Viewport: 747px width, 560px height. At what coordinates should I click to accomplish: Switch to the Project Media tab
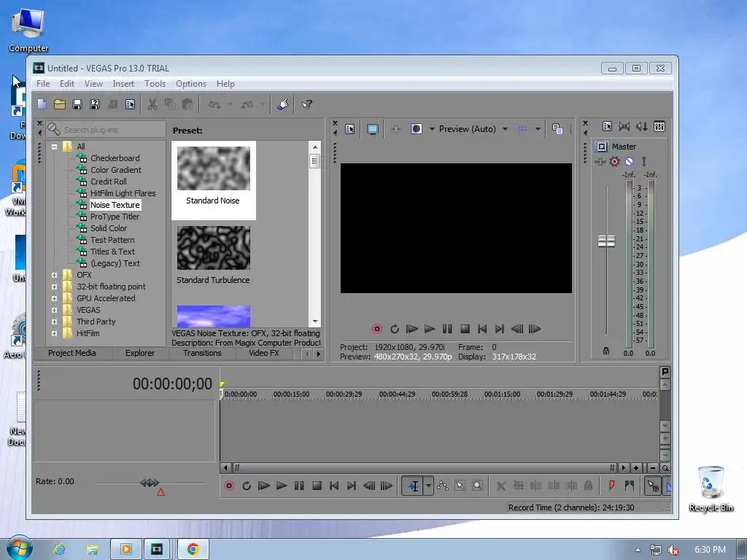(x=72, y=353)
